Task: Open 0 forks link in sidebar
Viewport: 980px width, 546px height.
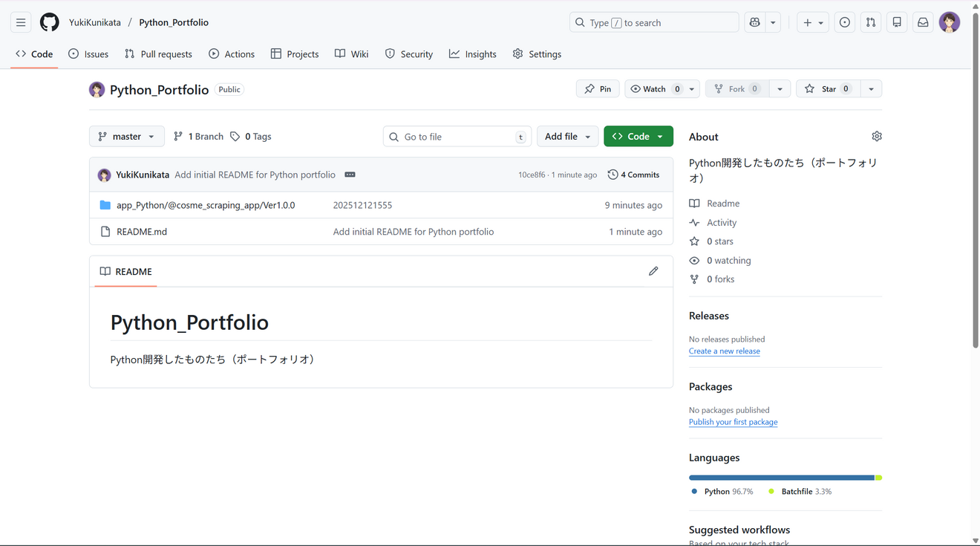Action: point(712,279)
